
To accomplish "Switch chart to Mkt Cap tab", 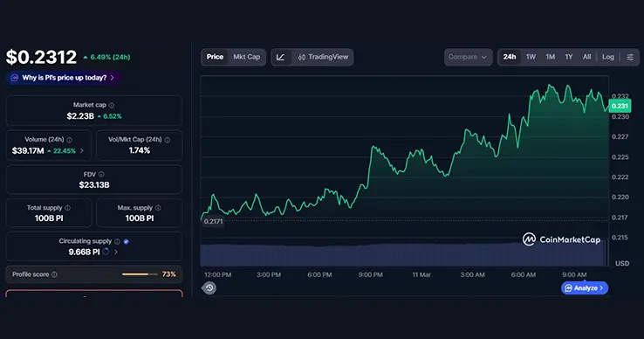I will 246,57.
